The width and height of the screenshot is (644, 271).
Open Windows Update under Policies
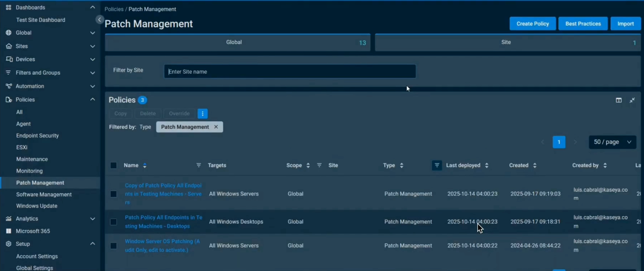[37, 206]
